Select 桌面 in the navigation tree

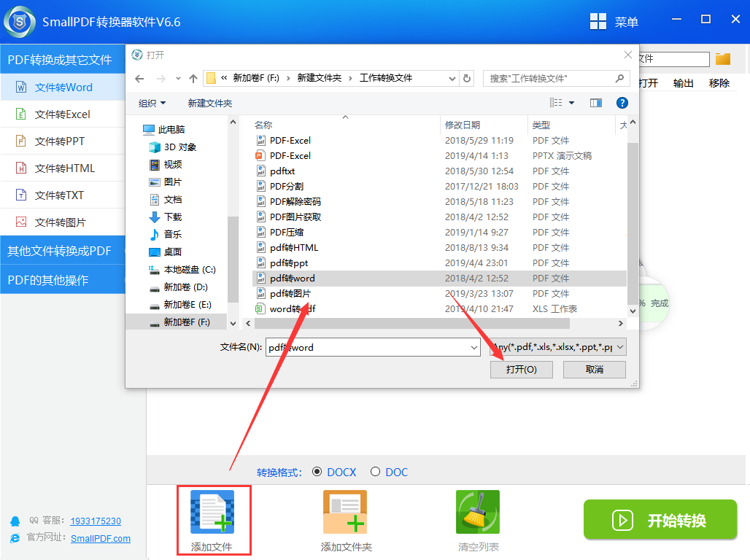[166, 252]
